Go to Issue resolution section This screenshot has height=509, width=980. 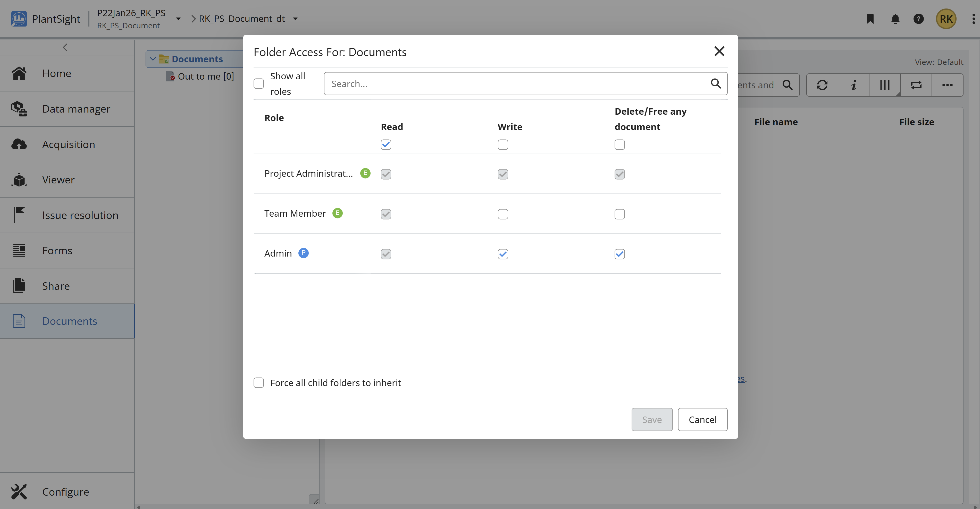(x=80, y=215)
